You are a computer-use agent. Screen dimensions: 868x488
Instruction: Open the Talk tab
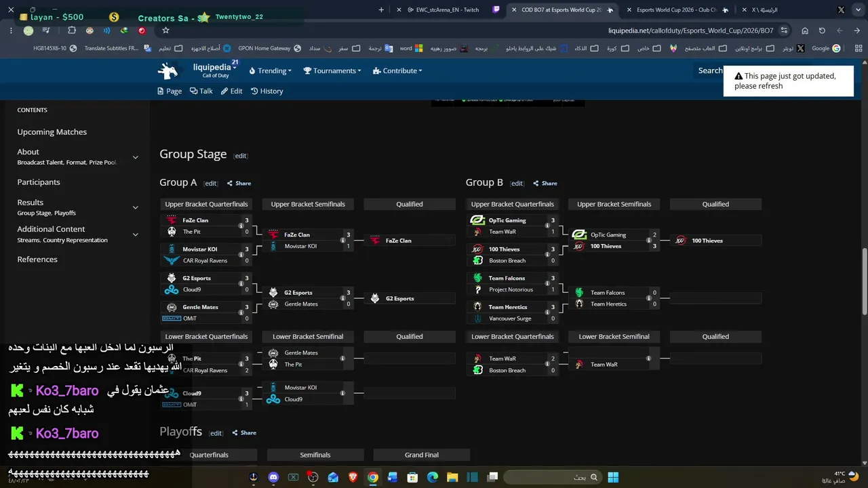coord(201,91)
